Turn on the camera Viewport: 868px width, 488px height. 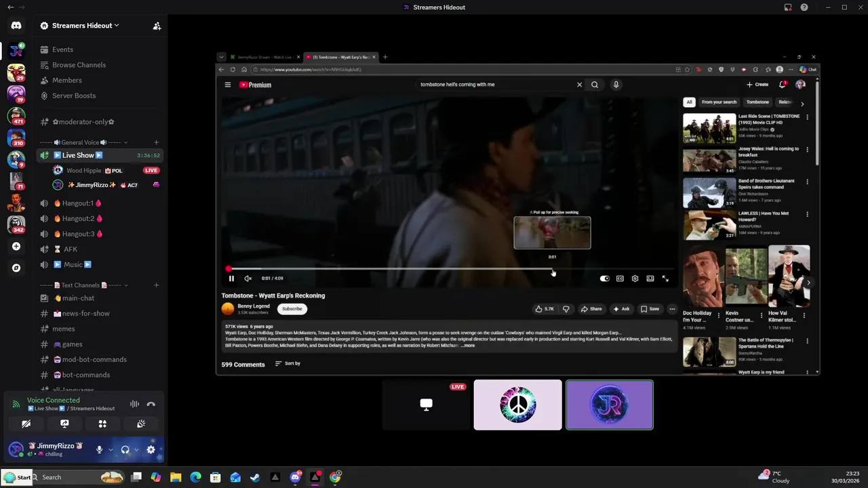26,424
